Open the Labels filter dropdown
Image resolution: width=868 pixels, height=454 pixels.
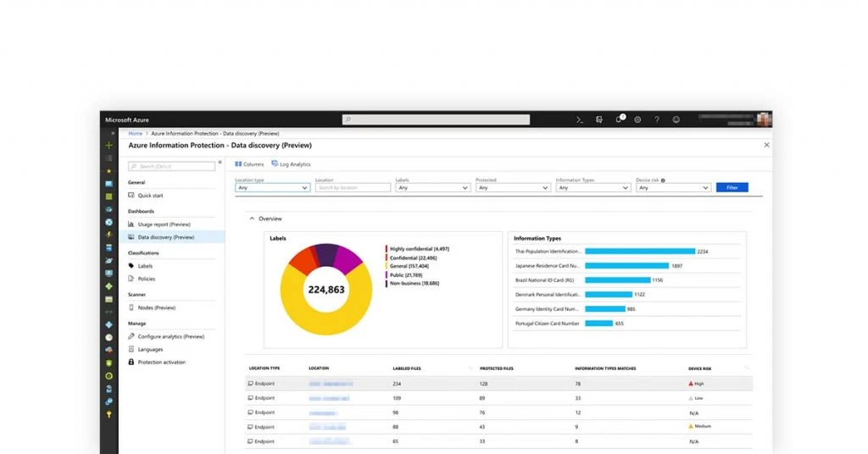click(432, 188)
